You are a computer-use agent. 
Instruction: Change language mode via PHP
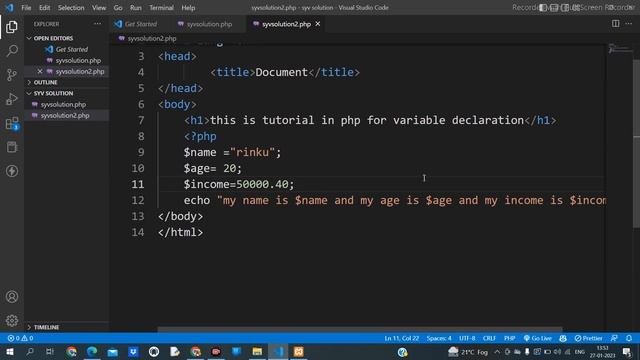[509, 338]
